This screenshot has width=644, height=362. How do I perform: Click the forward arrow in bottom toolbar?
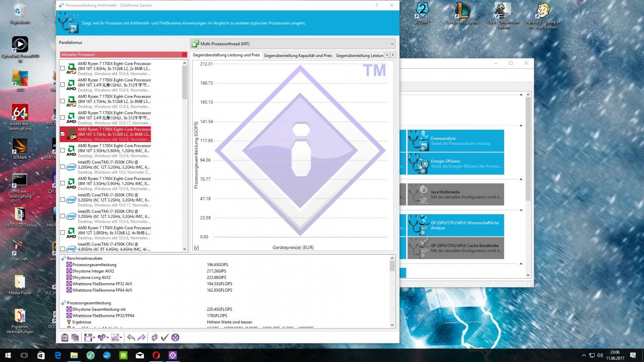coord(141,337)
